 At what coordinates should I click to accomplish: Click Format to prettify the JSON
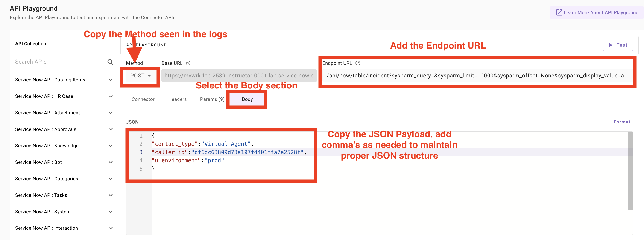(622, 122)
